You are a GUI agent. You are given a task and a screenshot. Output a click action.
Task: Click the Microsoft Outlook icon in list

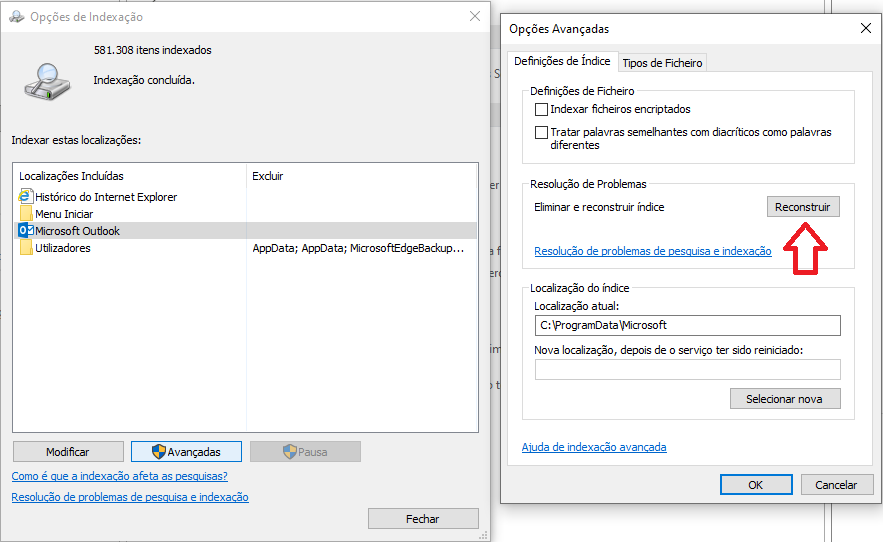[26, 231]
